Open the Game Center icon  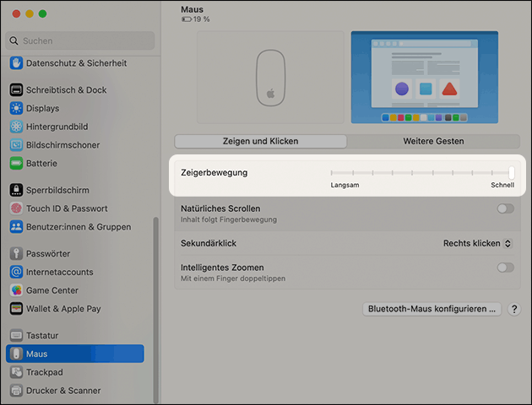16,290
